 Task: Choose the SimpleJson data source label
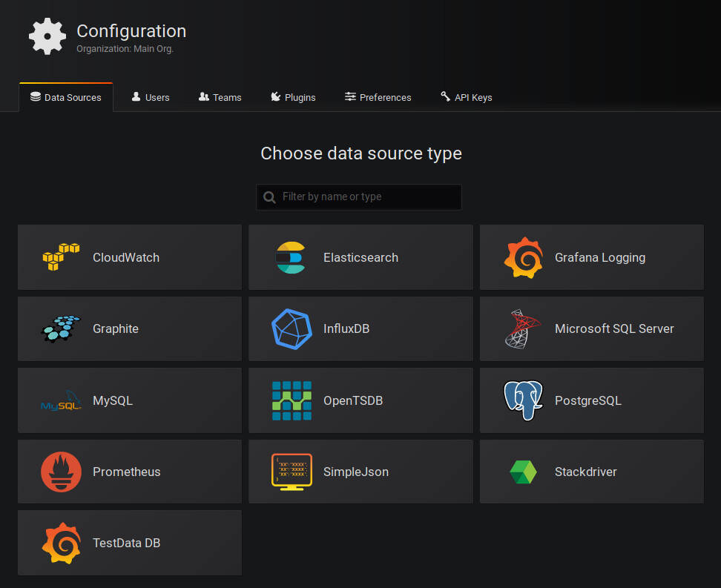pyautogui.click(x=356, y=472)
